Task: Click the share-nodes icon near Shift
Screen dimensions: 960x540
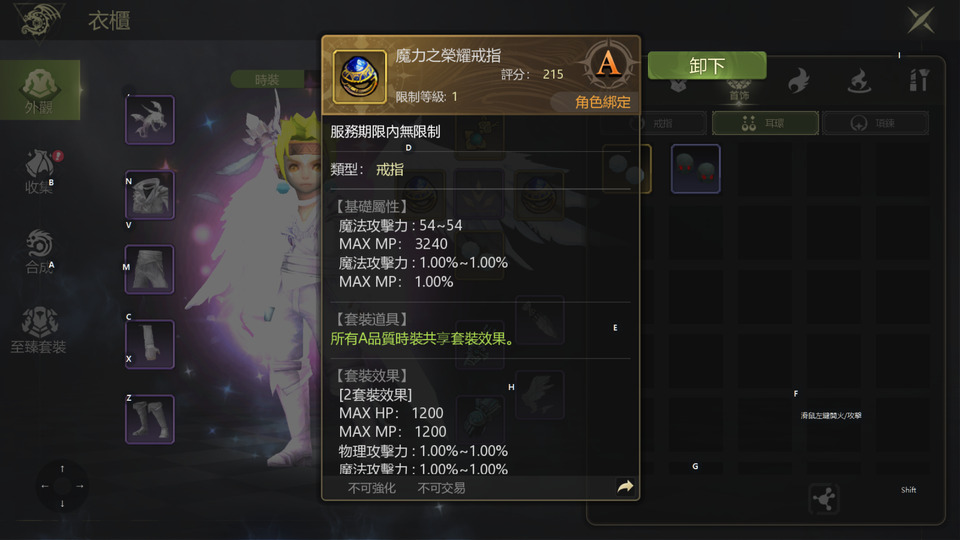Action: pyautogui.click(x=824, y=498)
